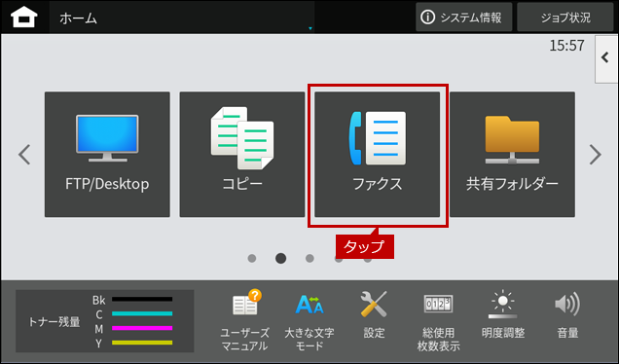This screenshot has height=364, width=619.
Task: Open 明度調整 brightness adjustment
Action: click(503, 315)
